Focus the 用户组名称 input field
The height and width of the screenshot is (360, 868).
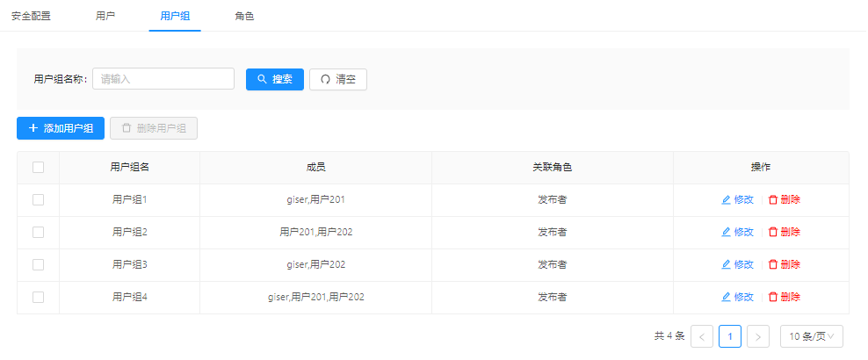163,79
